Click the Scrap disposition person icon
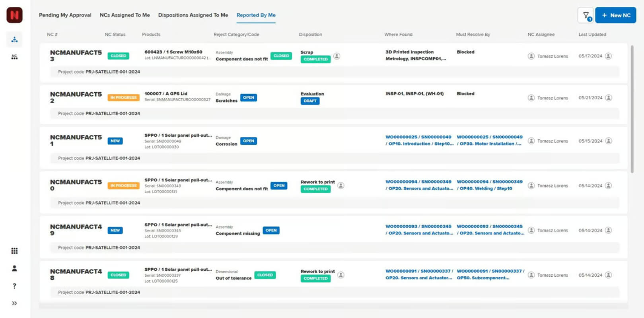Viewport: 644px width, 318px height. pos(337,56)
